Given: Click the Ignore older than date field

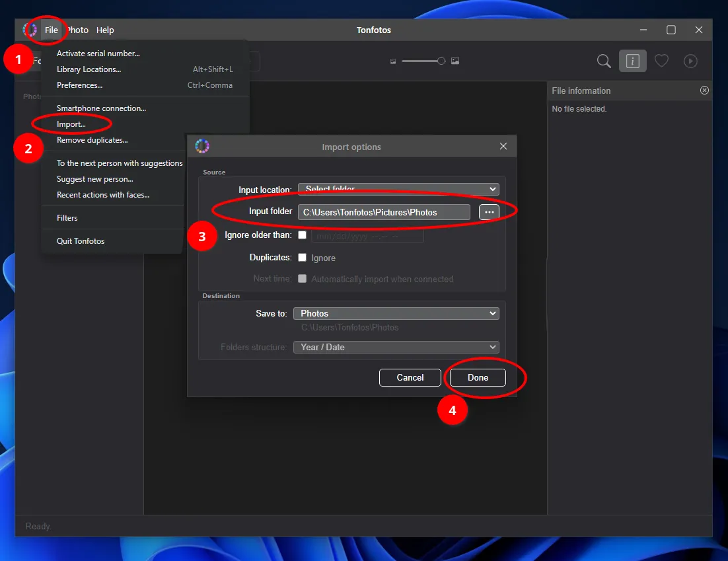Looking at the screenshot, I should point(367,236).
